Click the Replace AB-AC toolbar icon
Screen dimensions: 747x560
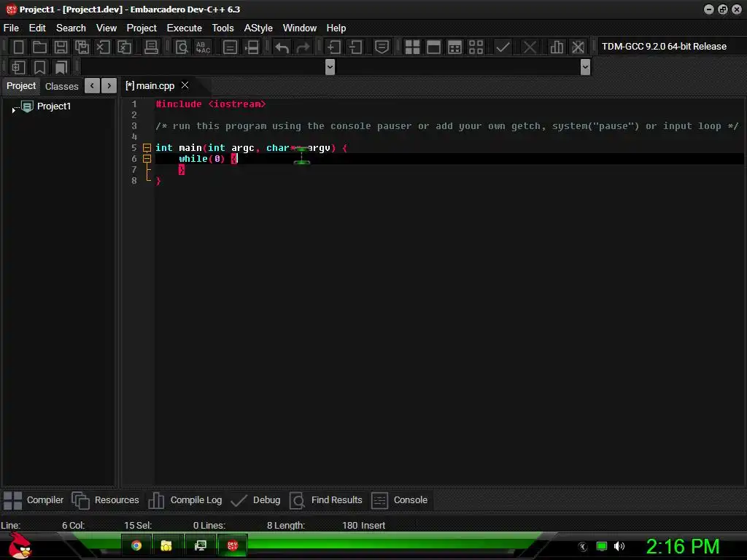point(203,47)
